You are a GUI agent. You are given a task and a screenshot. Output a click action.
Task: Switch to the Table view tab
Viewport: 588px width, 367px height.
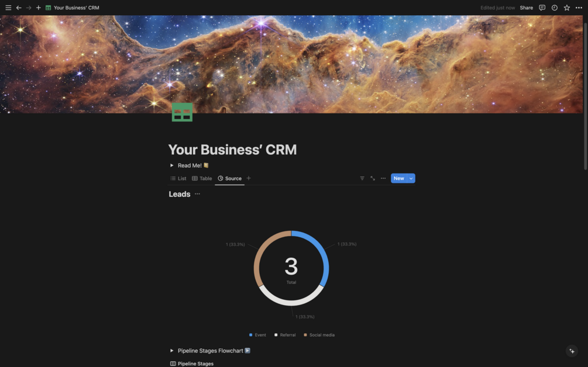pos(202,178)
